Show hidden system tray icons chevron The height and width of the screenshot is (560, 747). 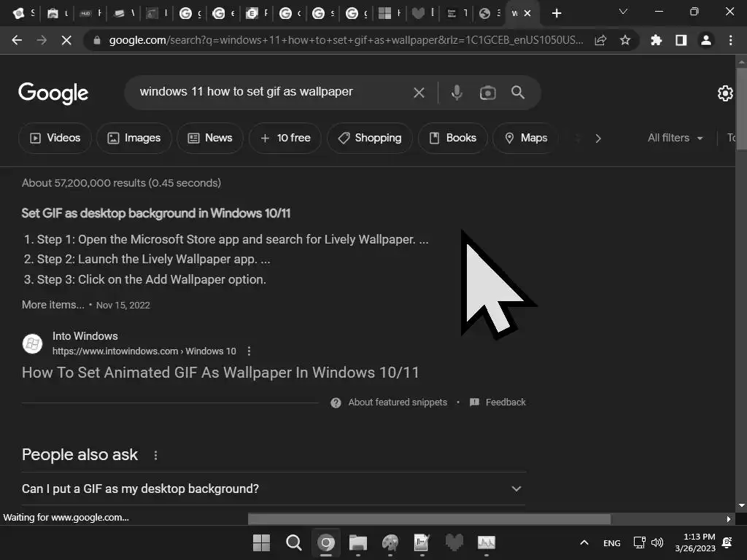(584, 542)
